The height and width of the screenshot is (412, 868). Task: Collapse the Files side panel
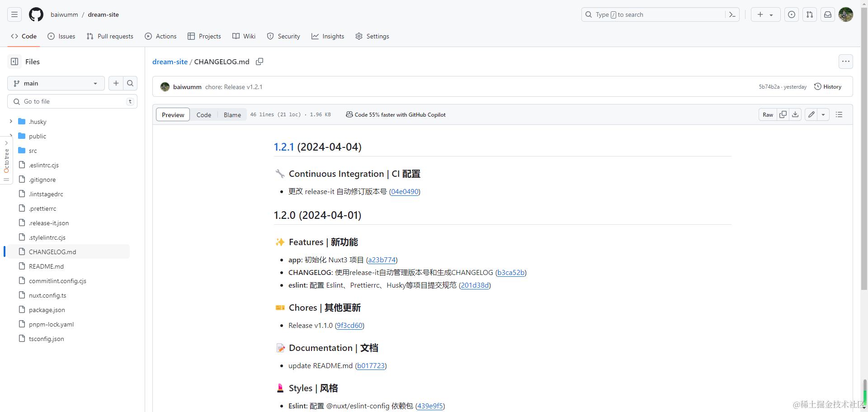[x=14, y=62]
